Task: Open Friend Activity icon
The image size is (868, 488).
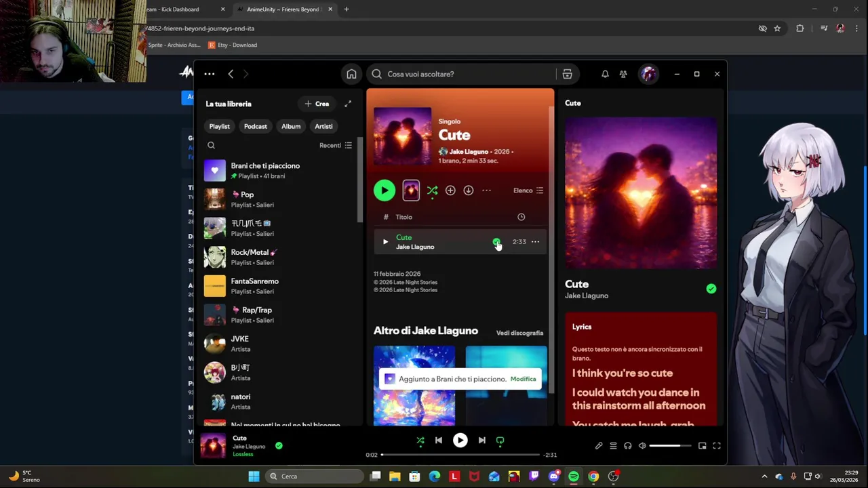Action: [623, 74]
